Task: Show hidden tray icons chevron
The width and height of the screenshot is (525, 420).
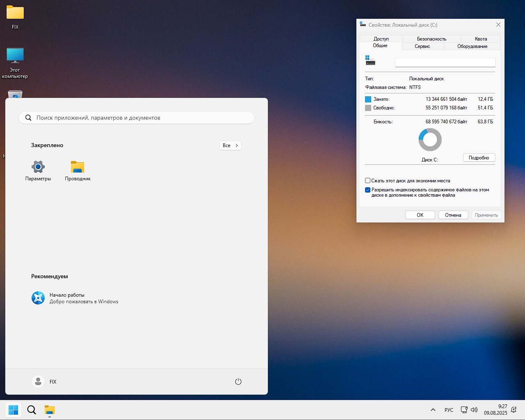Action: point(433,410)
